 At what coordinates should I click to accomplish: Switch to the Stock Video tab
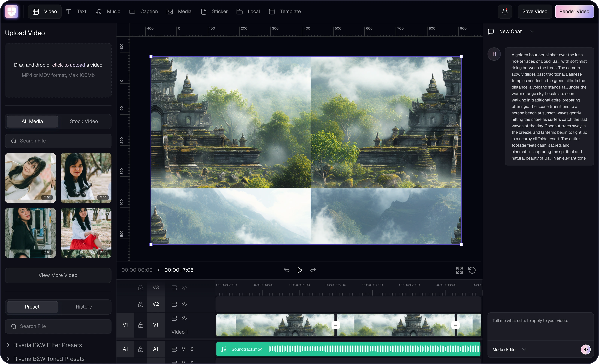[x=84, y=121]
